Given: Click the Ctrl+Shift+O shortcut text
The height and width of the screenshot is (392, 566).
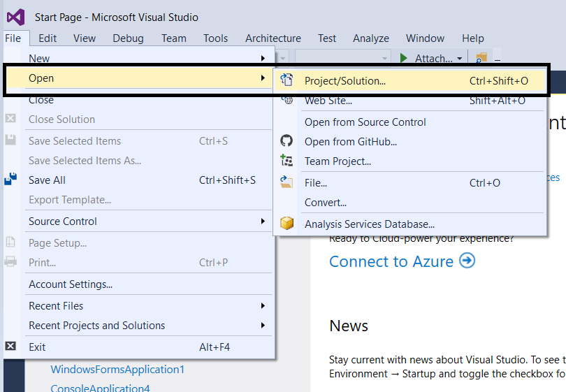Looking at the screenshot, I should coord(498,80).
